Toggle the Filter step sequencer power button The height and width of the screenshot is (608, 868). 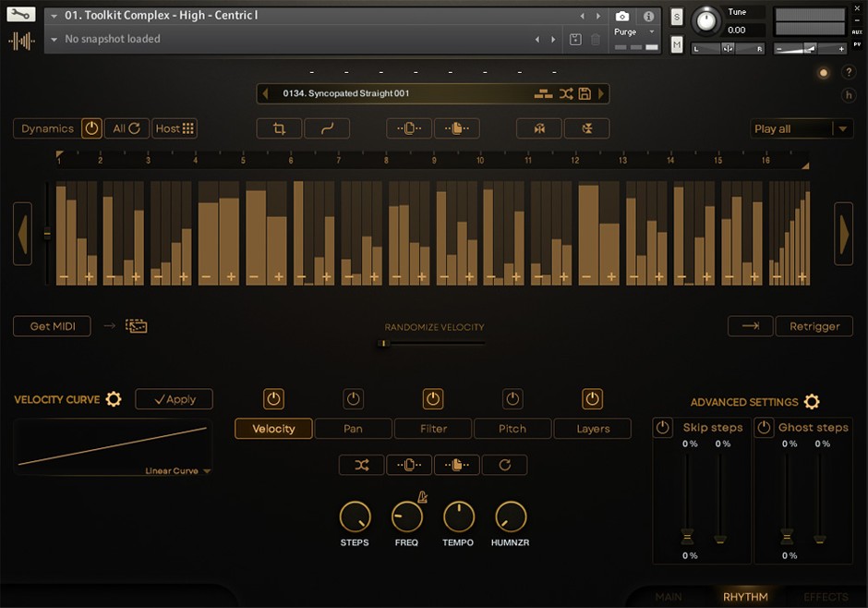coord(432,398)
